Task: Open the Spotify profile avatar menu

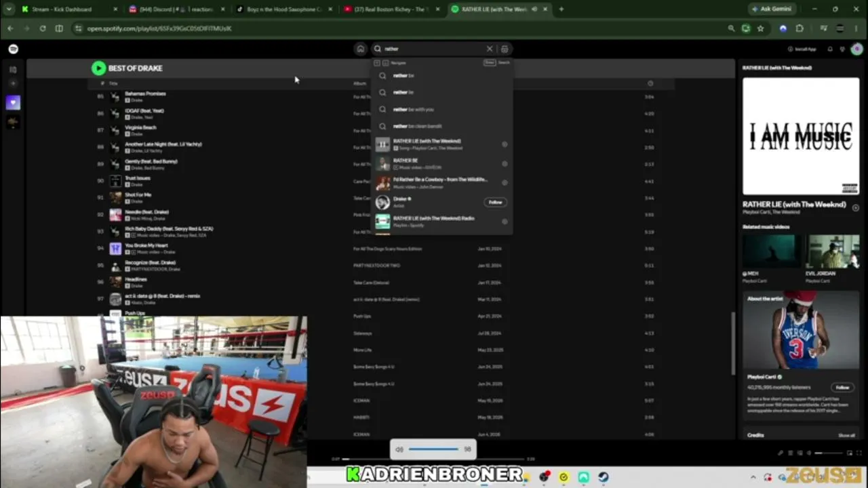Action: [857, 49]
